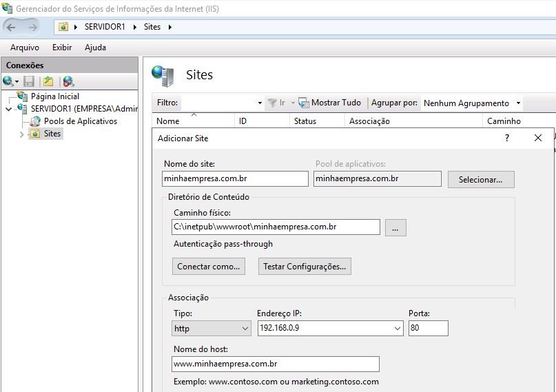
Task: Click the SERVIDOR1 server icon in tree
Action: click(22, 108)
